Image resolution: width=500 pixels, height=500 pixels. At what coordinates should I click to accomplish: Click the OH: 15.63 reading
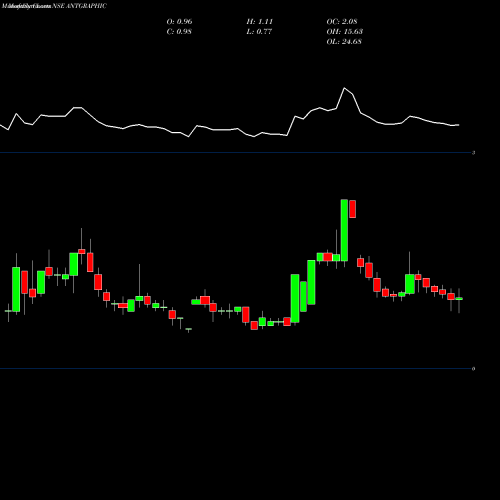point(345,31)
